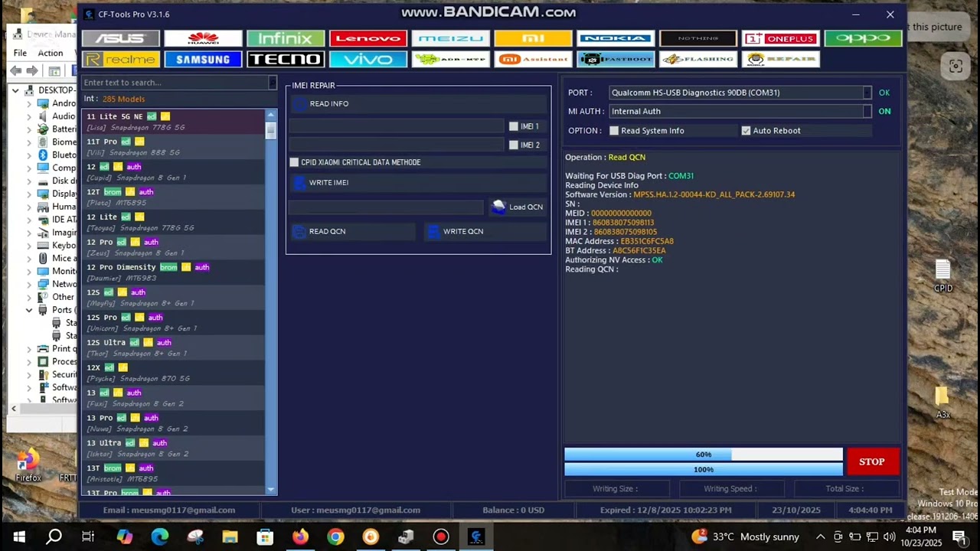Screen dimensions: 980x551
Task: Open the OnePlus brand tab
Action: 781,38
